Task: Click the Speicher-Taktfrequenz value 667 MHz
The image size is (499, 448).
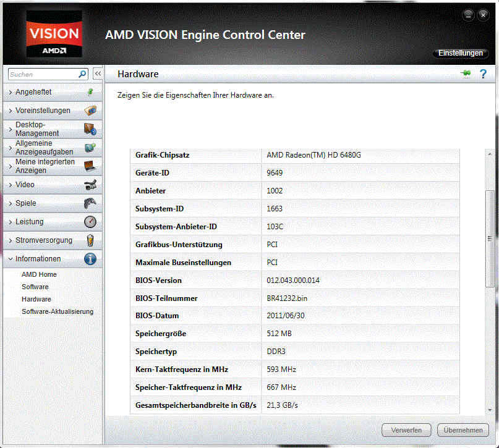Action: coord(281,387)
